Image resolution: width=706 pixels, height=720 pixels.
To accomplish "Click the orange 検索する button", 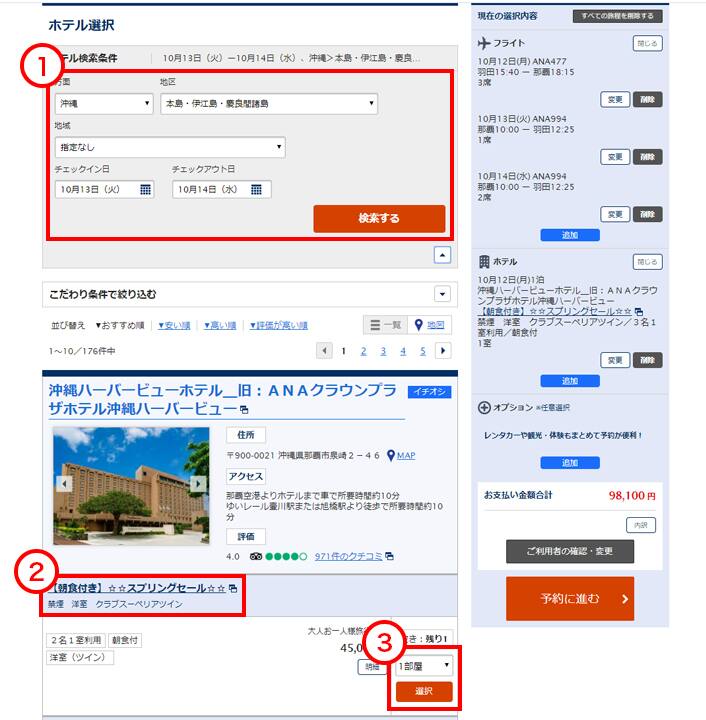I will pos(379,219).
